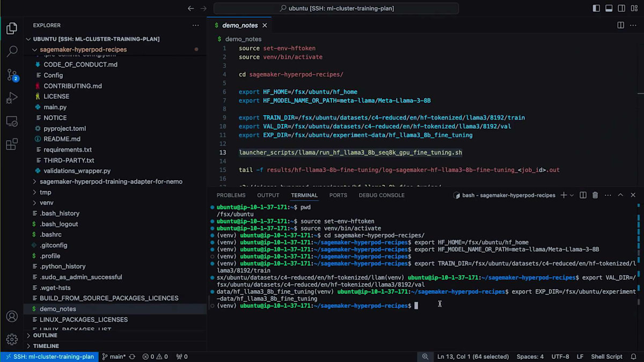644x362 pixels.
Task: Open the Remote Explorer view
Action: [12, 121]
